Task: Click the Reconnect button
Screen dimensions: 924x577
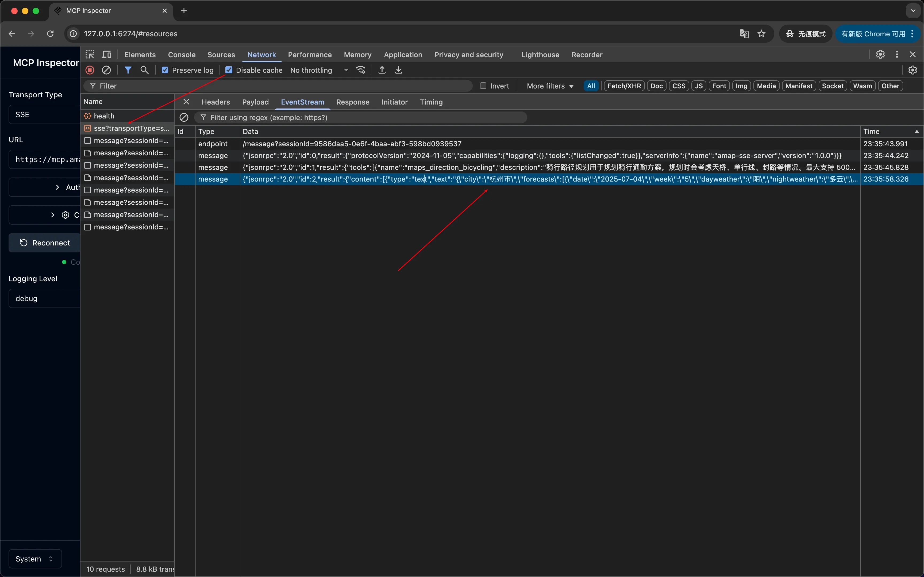Action: pos(44,243)
